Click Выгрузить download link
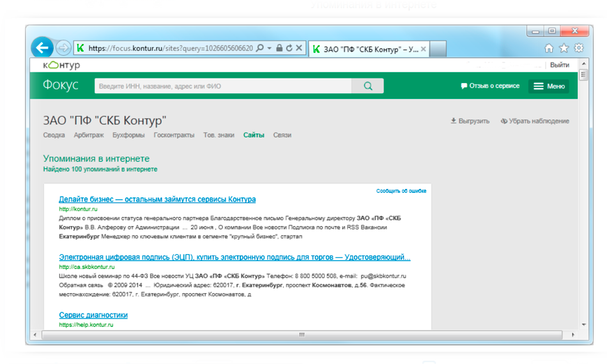 (x=470, y=121)
